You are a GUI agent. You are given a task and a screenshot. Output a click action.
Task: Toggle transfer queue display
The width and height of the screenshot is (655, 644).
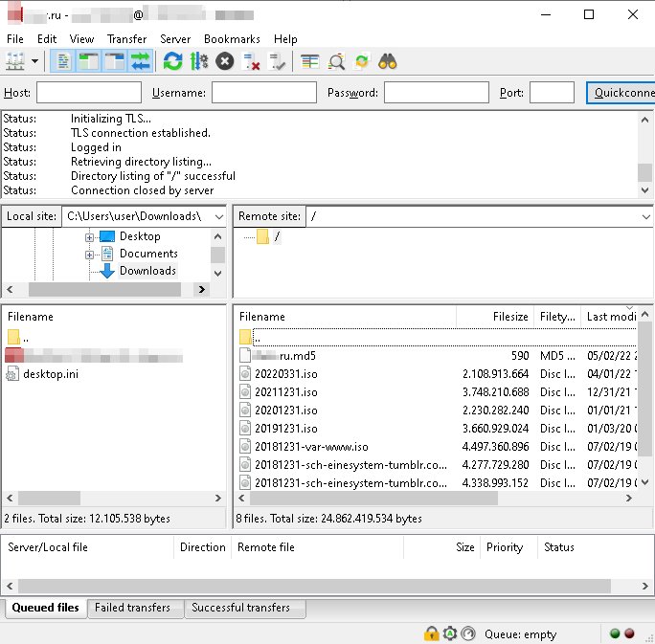coord(141,62)
